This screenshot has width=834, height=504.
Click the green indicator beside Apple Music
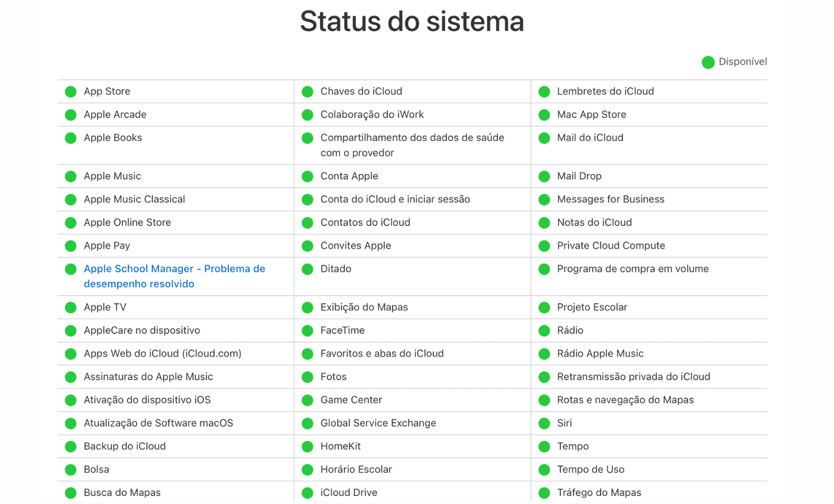point(71,176)
